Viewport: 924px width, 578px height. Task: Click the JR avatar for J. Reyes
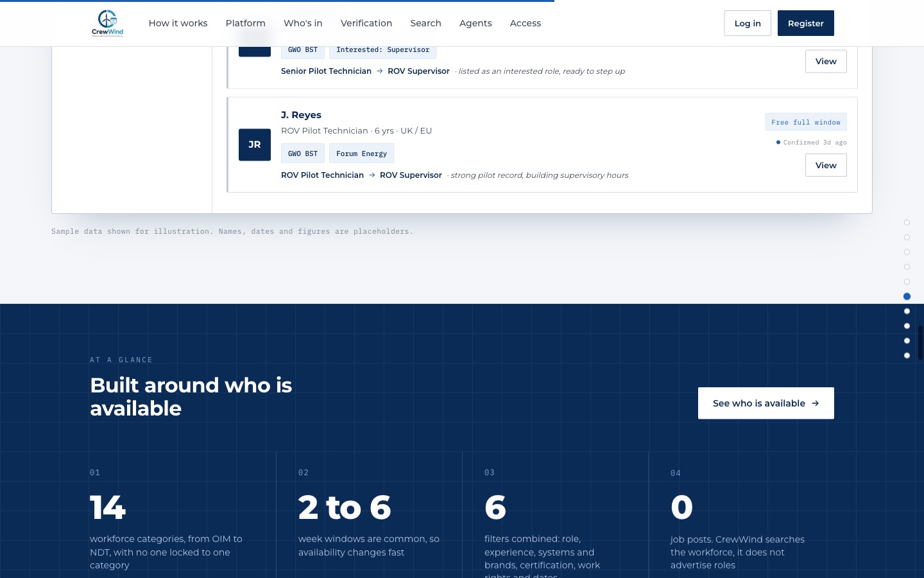pos(255,144)
